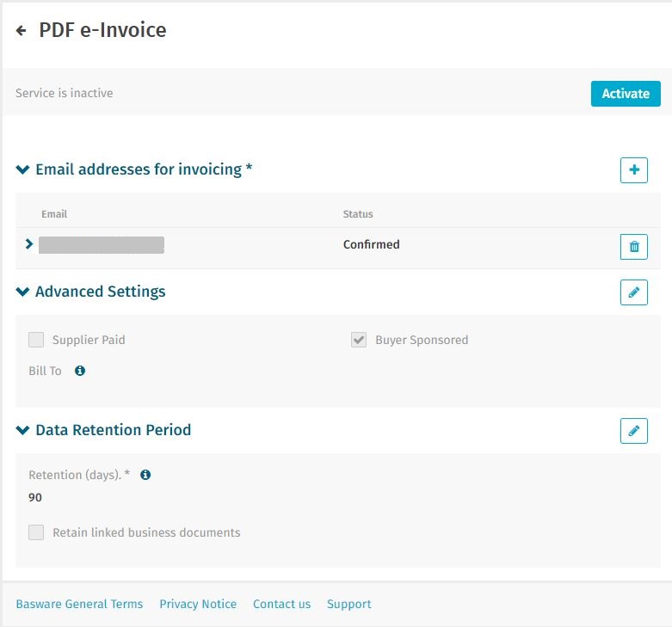The width and height of the screenshot is (672, 627).
Task: Add a new invoicing email address
Action: click(633, 170)
